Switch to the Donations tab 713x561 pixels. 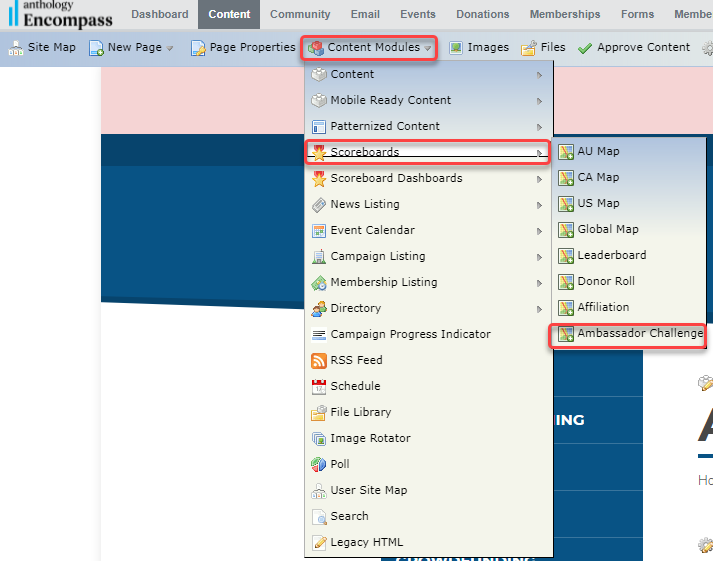click(486, 14)
